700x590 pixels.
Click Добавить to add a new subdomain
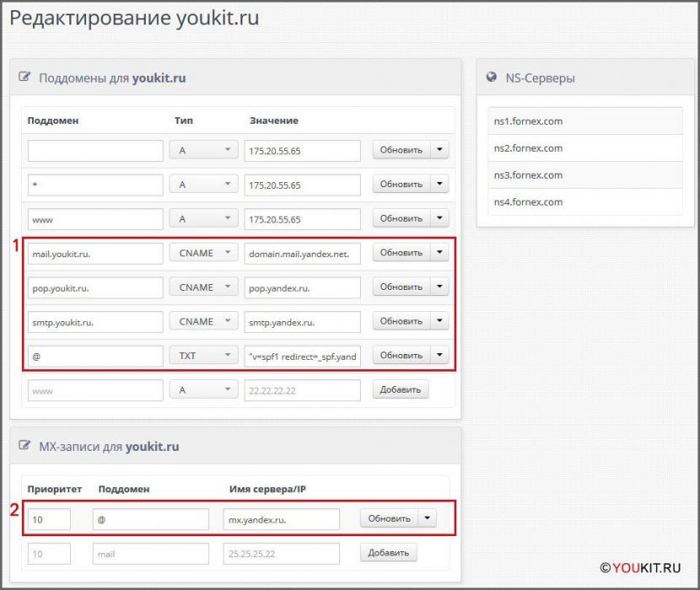click(x=401, y=390)
